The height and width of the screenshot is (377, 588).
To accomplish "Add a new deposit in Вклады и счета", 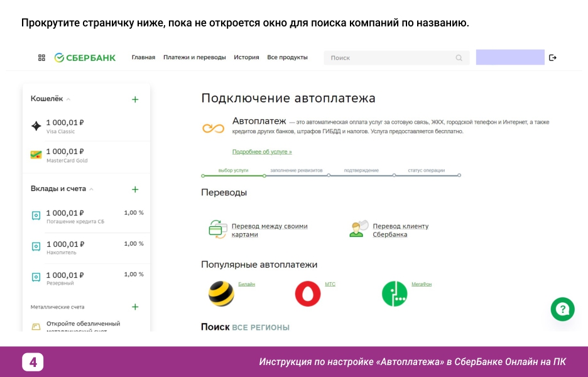I will (x=135, y=189).
